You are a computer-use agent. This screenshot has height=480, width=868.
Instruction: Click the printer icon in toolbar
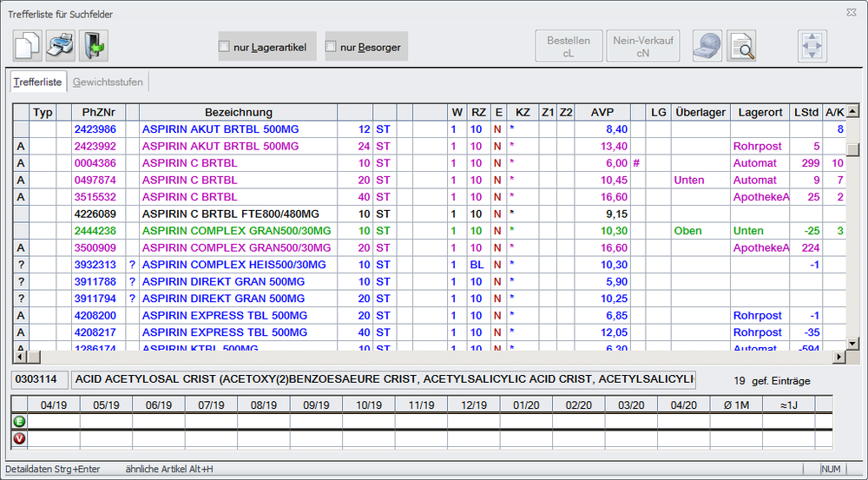click(x=61, y=45)
